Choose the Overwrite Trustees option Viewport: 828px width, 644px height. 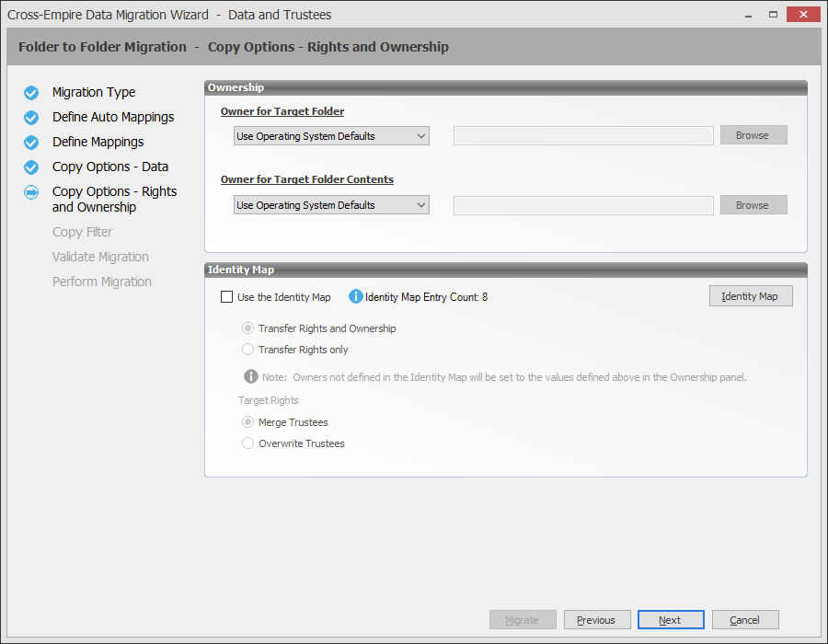click(x=247, y=443)
